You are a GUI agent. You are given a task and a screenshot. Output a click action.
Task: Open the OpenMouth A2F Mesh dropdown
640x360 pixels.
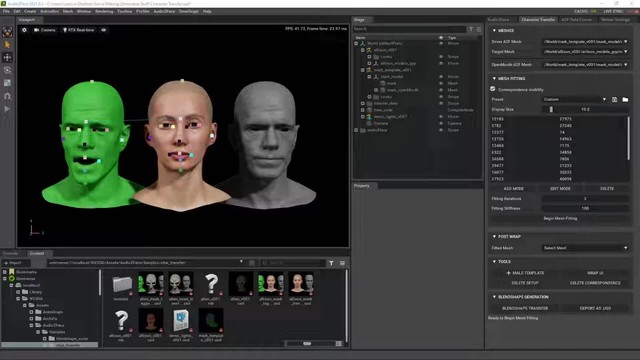click(585, 64)
